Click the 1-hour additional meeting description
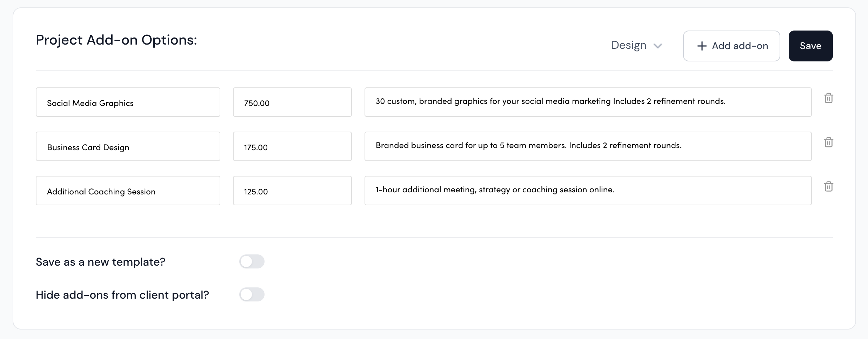Viewport: 868px width, 339px height. pos(588,191)
